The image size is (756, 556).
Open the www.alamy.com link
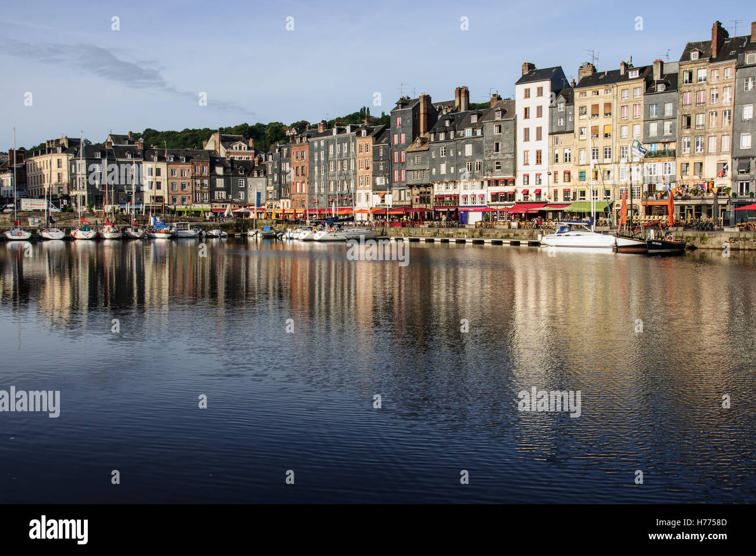click(687, 536)
